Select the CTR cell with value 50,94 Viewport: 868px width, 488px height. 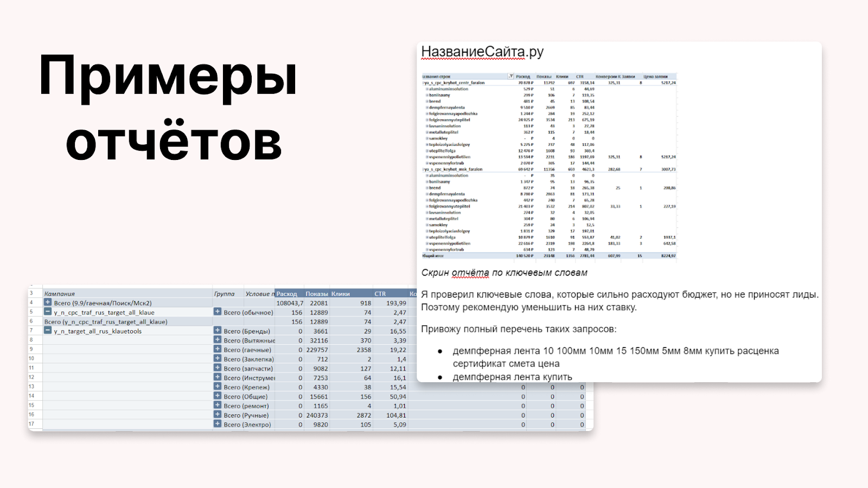[x=391, y=396]
